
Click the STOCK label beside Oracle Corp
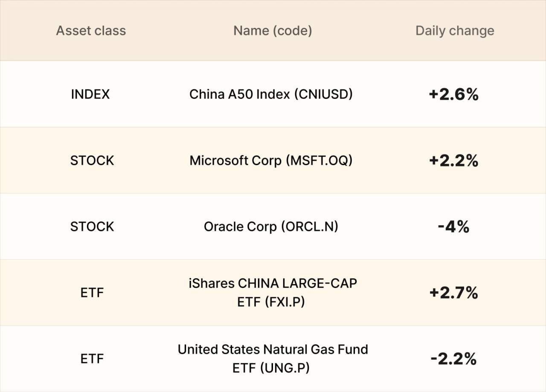92,226
